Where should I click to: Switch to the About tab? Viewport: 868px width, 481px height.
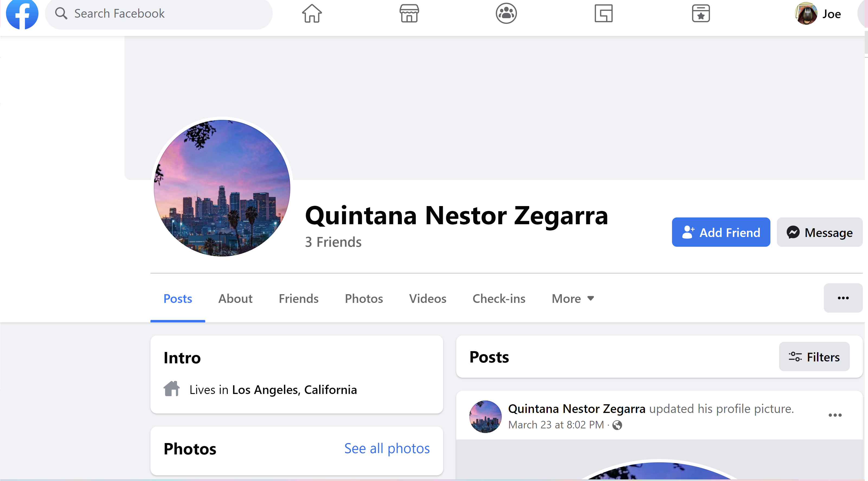235,299
